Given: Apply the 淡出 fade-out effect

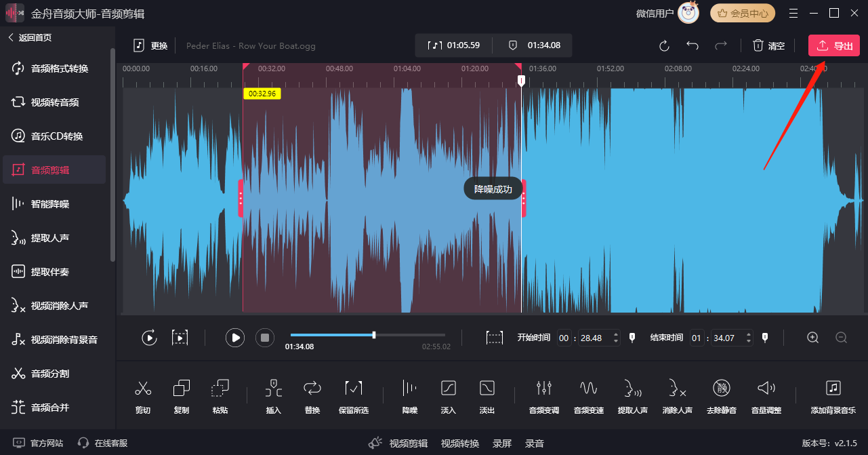Looking at the screenshot, I should click(x=487, y=389).
